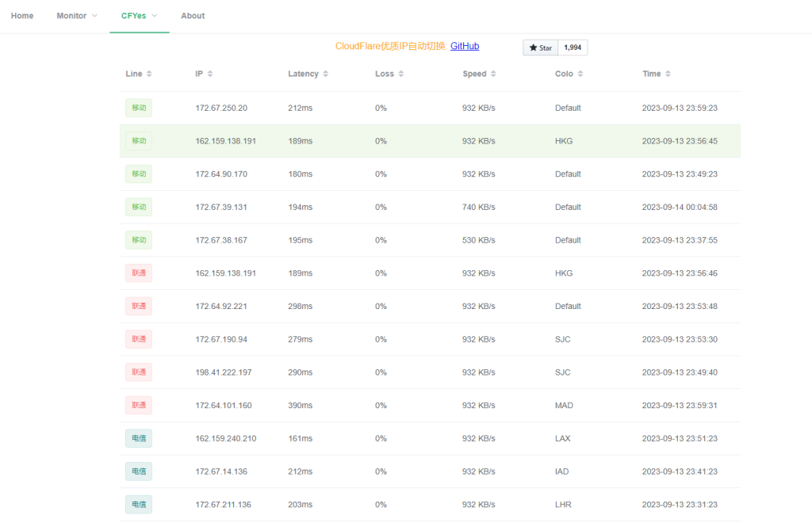
Task: Open the GitHub link
Action: click(x=465, y=46)
